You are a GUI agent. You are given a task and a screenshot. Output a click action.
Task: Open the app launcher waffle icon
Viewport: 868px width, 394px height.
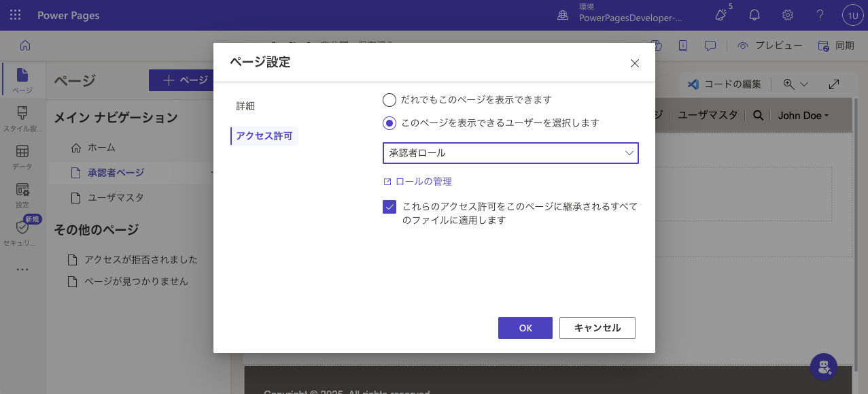point(15,15)
